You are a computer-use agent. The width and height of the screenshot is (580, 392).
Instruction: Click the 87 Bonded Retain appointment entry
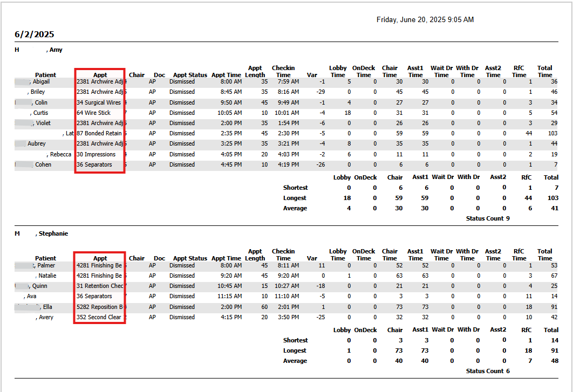tap(99, 133)
